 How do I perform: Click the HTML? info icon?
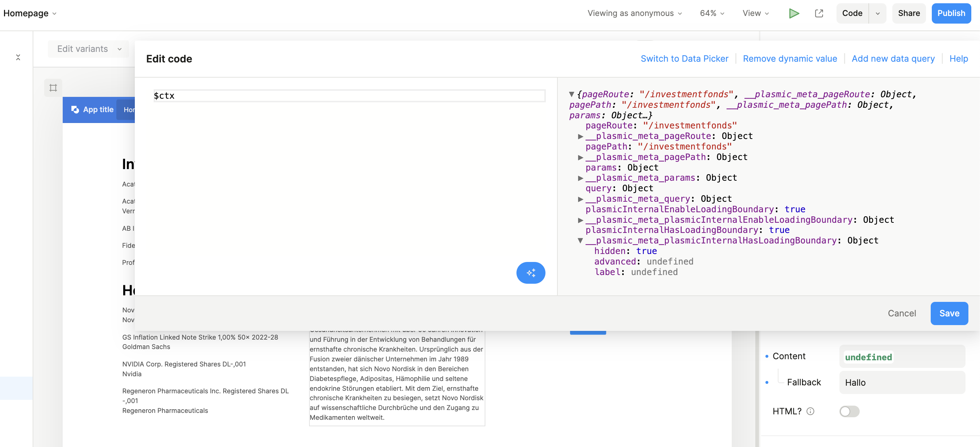810,411
